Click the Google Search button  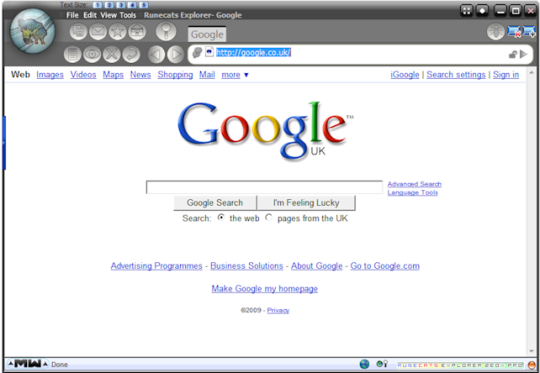[x=215, y=203]
